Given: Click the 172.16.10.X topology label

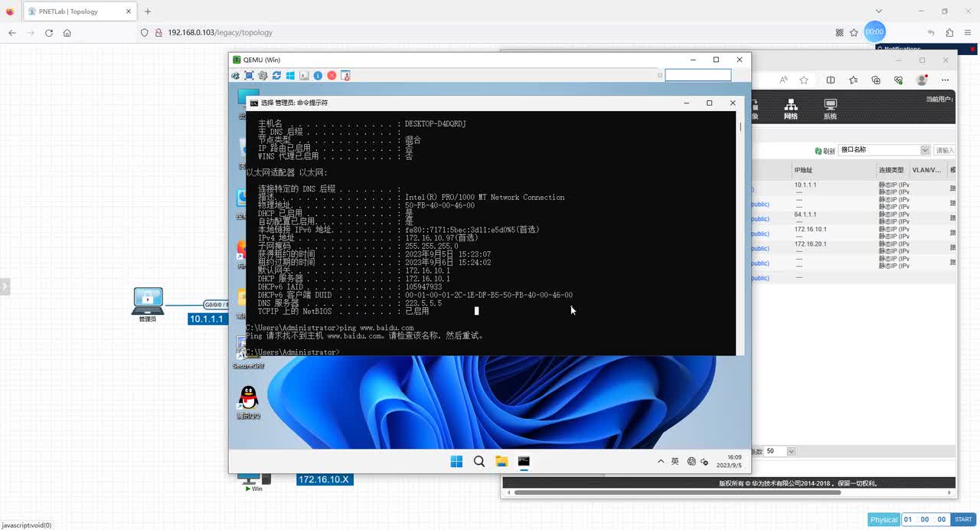Looking at the screenshot, I should [x=324, y=479].
